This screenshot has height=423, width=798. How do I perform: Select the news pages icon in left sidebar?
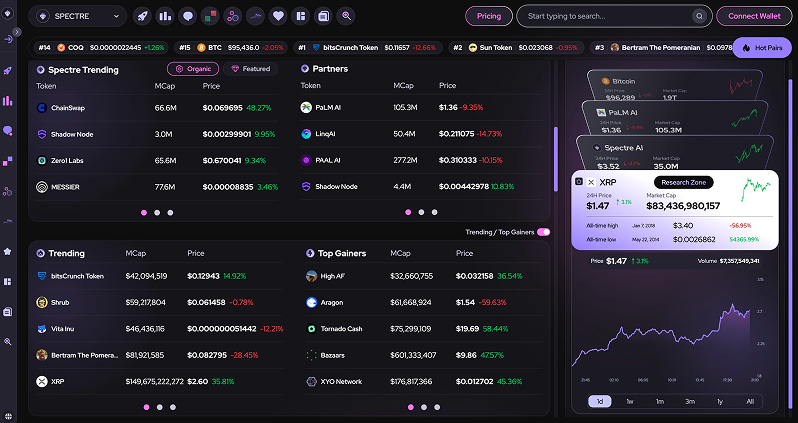point(8,312)
